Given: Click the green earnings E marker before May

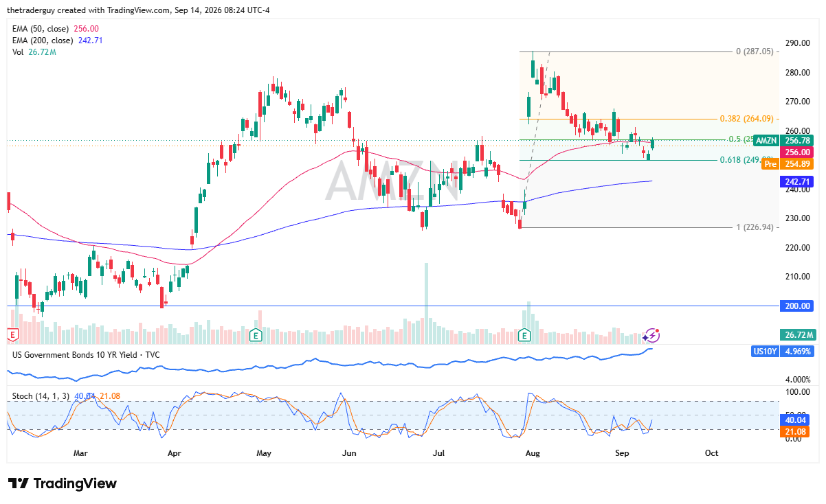Looking at the screenshot, I should 256,335.
